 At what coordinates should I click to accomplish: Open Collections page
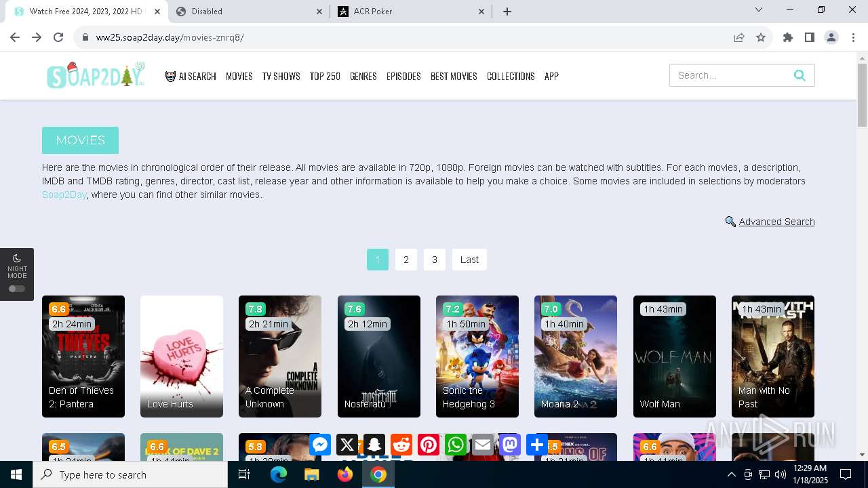click(511, 76)
